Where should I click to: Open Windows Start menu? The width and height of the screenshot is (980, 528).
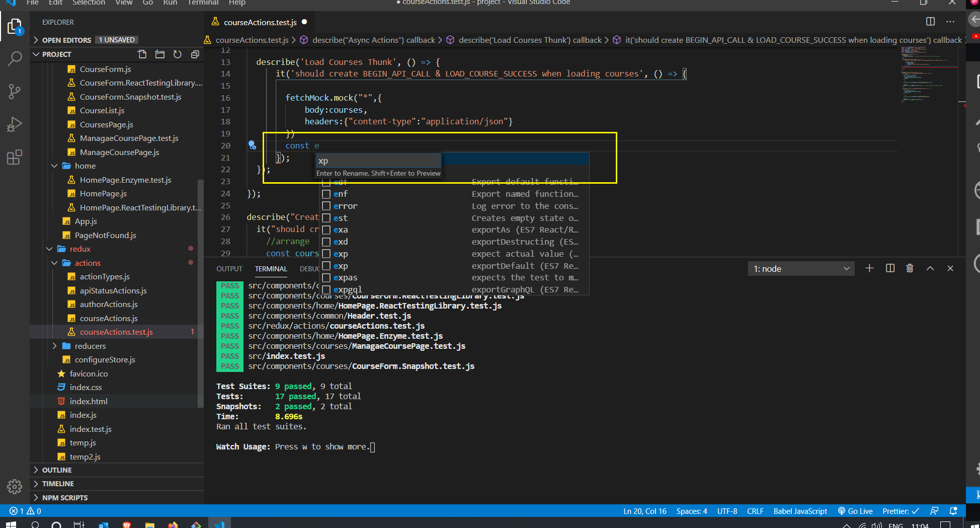pos(11,524)
